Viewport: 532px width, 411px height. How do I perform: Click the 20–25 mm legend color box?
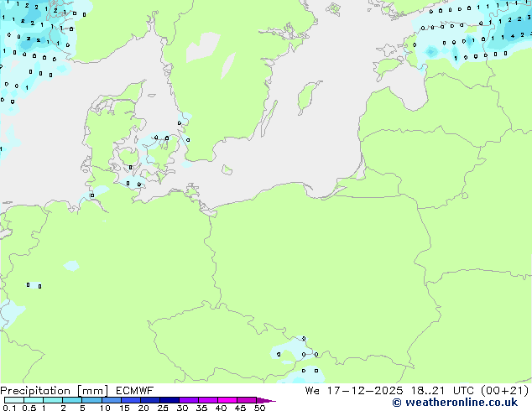coord(150,400)
